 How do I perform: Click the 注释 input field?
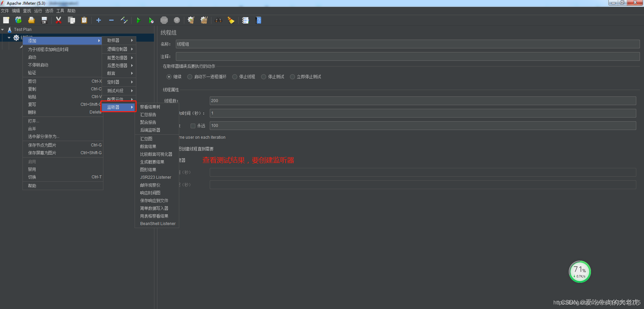[408, 56]
